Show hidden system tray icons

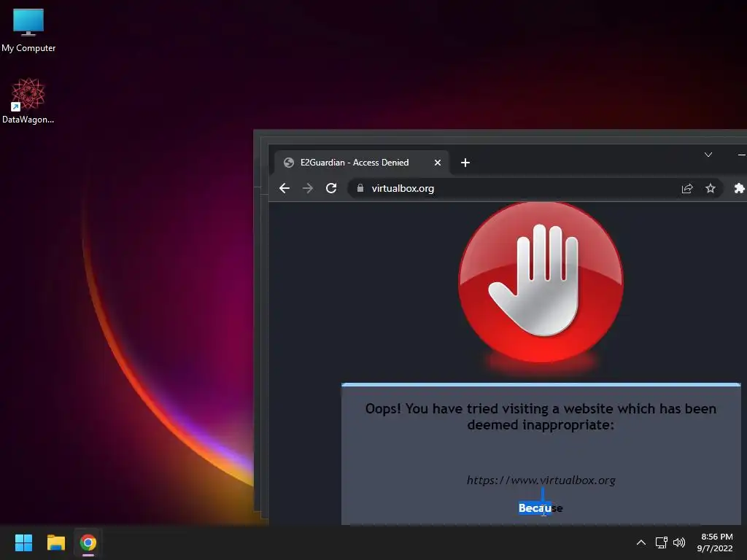[x=641, y=542]
